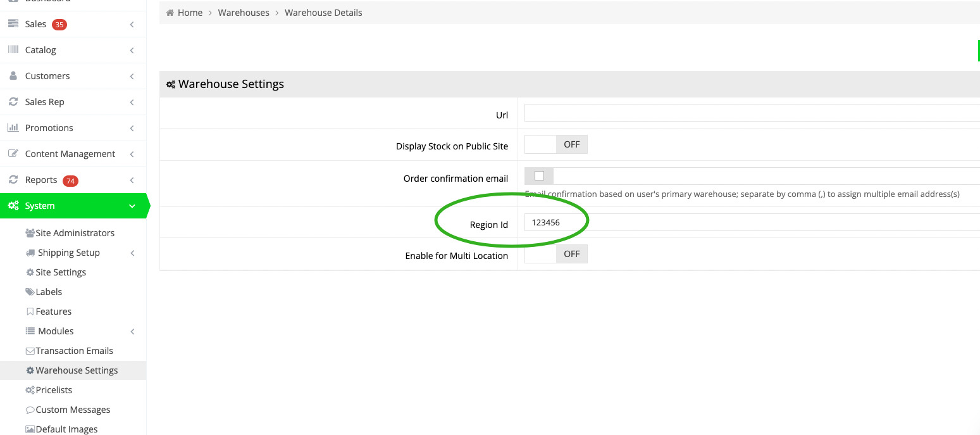980x435 pixels.
Task: Open the Promotions menu
Action: tap(49, 128)
